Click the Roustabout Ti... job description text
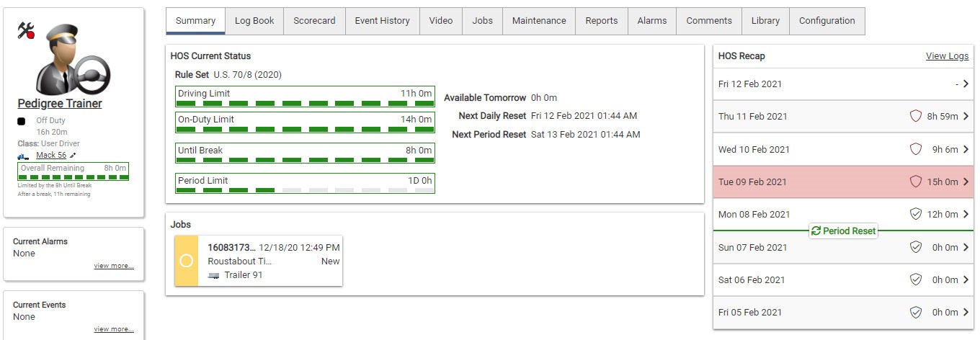 pos(240,261)
